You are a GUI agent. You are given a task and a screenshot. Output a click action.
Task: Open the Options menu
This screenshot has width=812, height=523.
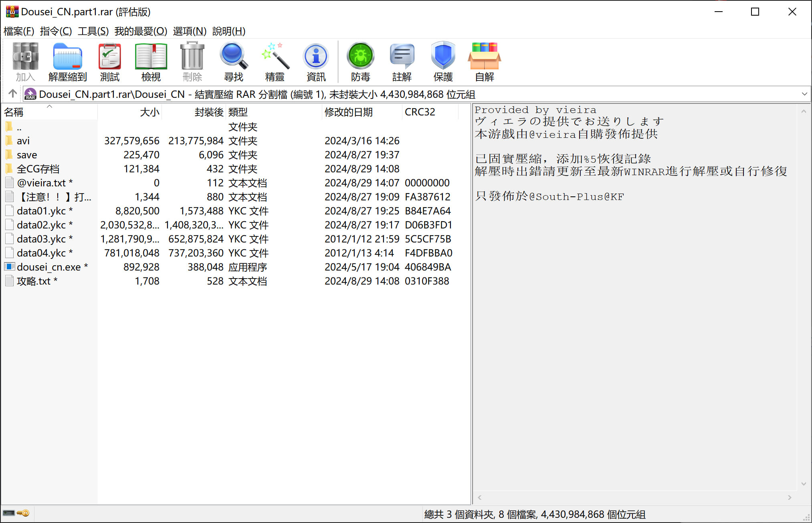189,31
